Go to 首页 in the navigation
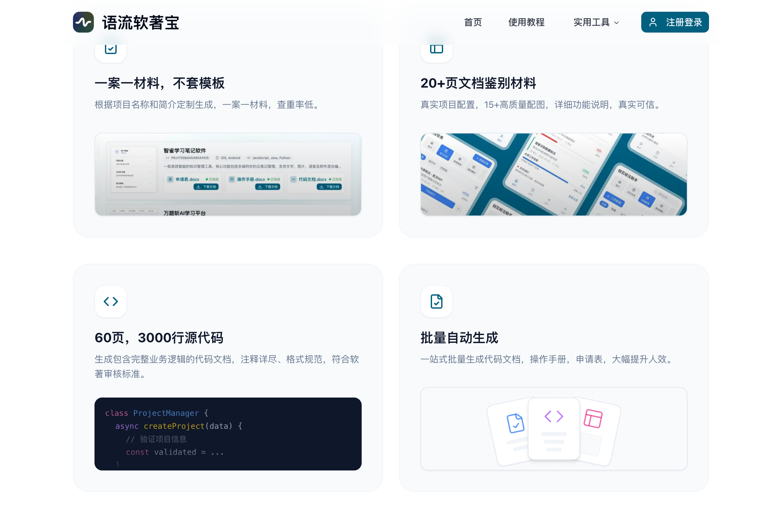 tap(473, 22)
